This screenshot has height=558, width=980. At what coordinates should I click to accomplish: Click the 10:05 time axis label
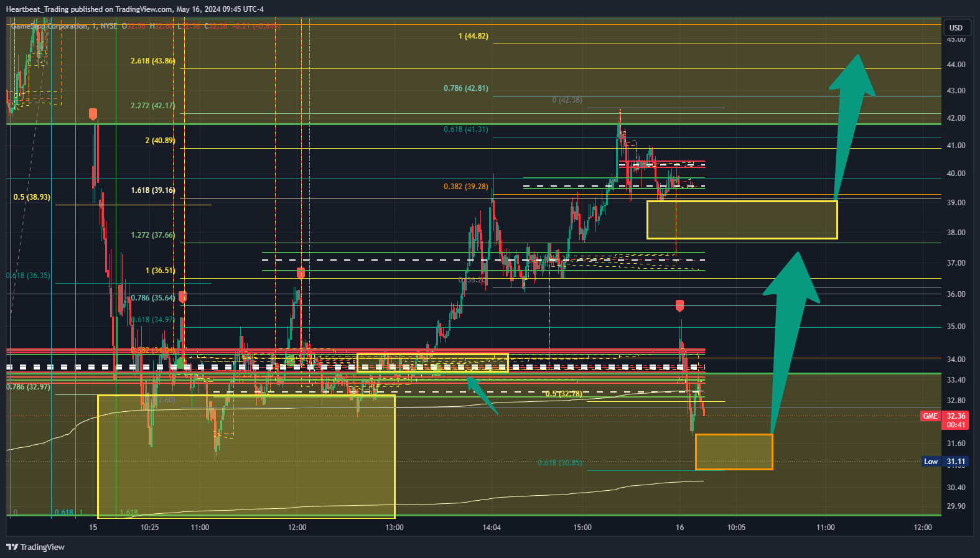click(736, 528)
